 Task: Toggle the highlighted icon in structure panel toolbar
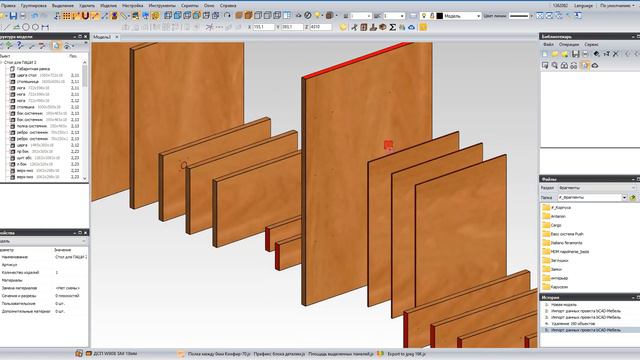tap(56, 45)
